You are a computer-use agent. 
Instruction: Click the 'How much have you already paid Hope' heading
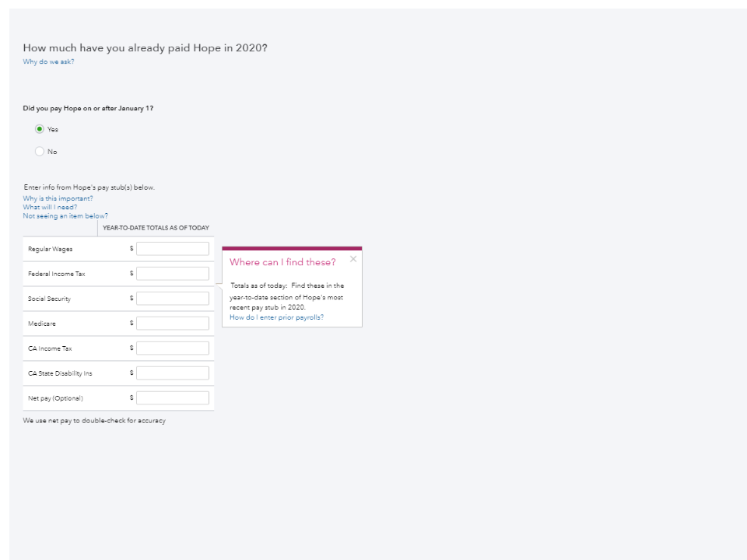coord(145,48)
